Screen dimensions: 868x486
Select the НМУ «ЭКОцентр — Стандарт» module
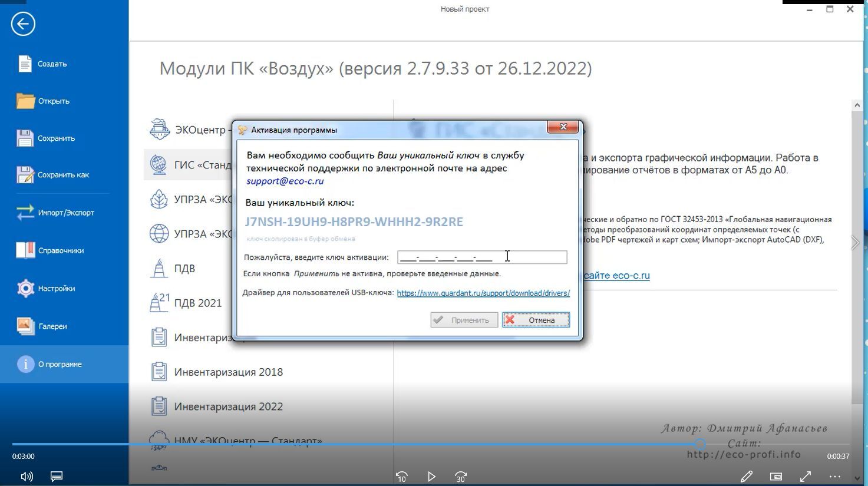[x=236, y=441]
